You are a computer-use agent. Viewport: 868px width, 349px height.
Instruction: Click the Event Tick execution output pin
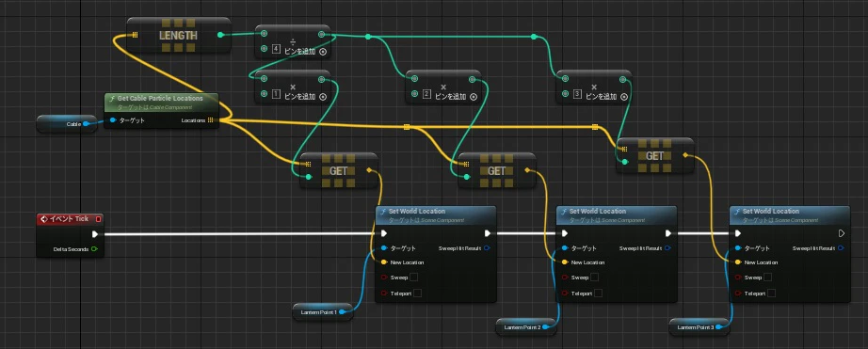[95, 234]
